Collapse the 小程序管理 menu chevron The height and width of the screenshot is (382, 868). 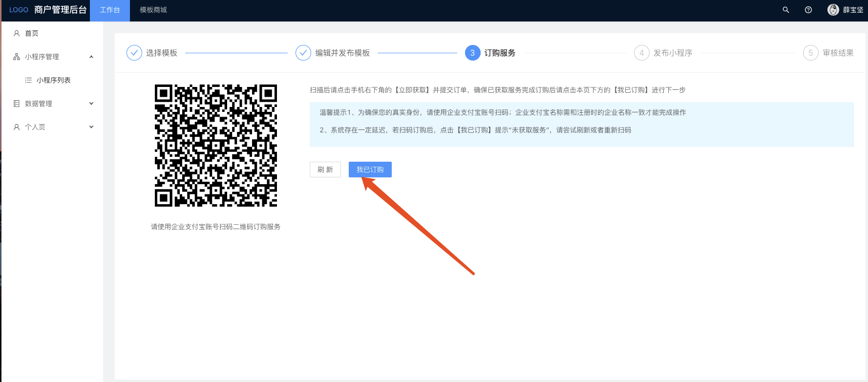pos(91,57)
